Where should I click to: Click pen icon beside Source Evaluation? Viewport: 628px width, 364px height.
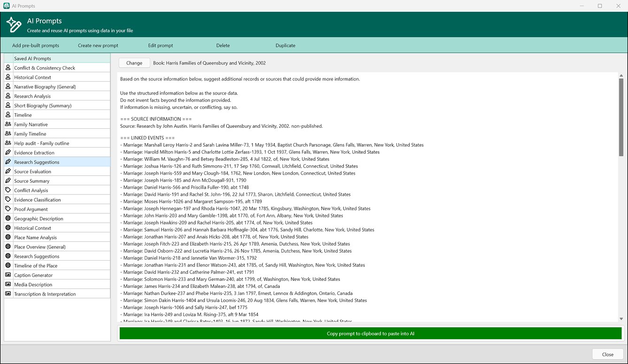tap(8, 171)
